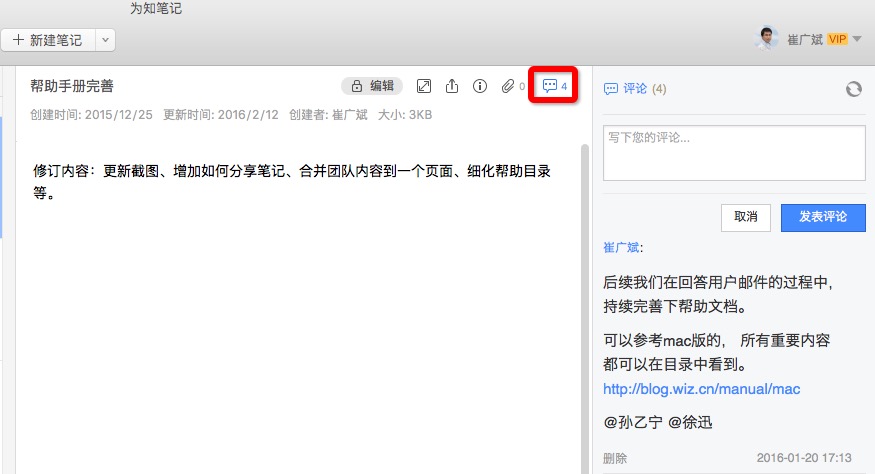
Task: Open the note in a separate window icon
Action: tap(424, 86)
